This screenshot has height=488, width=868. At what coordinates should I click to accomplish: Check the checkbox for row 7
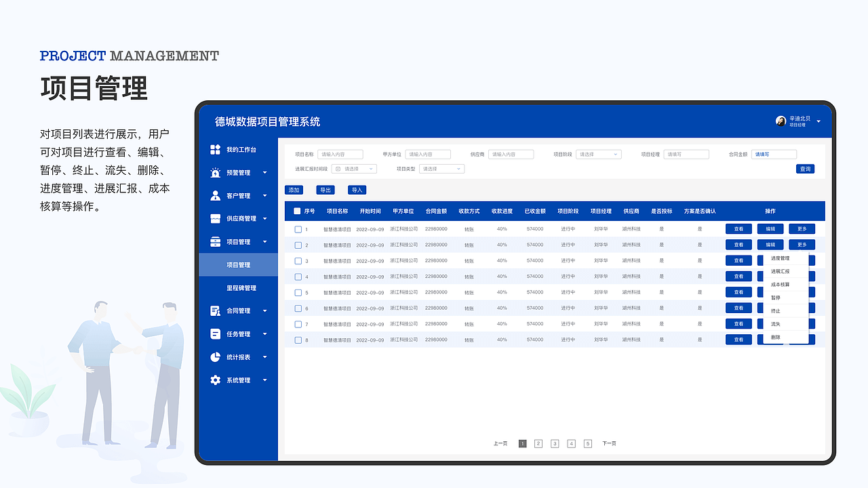tap(298, 324)
